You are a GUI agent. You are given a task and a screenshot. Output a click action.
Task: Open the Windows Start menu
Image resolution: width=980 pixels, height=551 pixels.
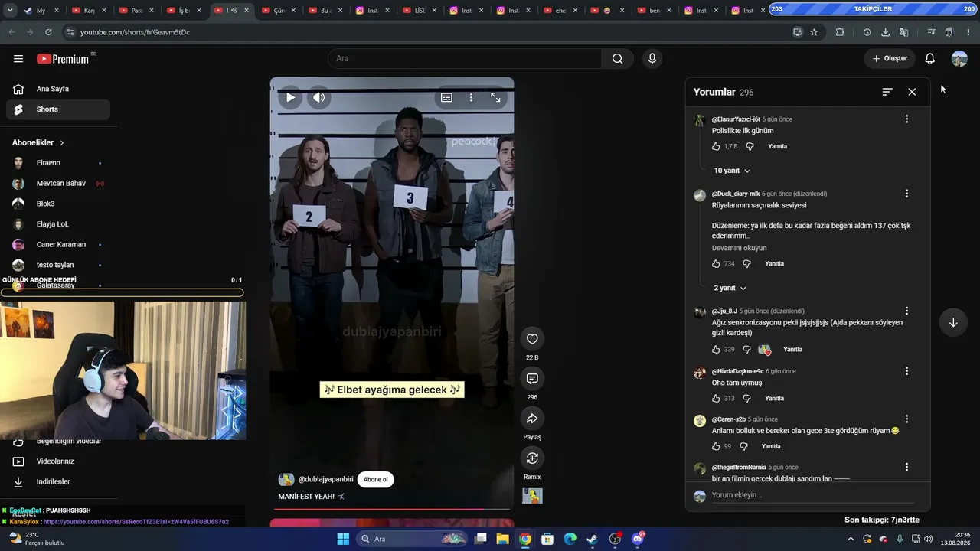point(343,539)
